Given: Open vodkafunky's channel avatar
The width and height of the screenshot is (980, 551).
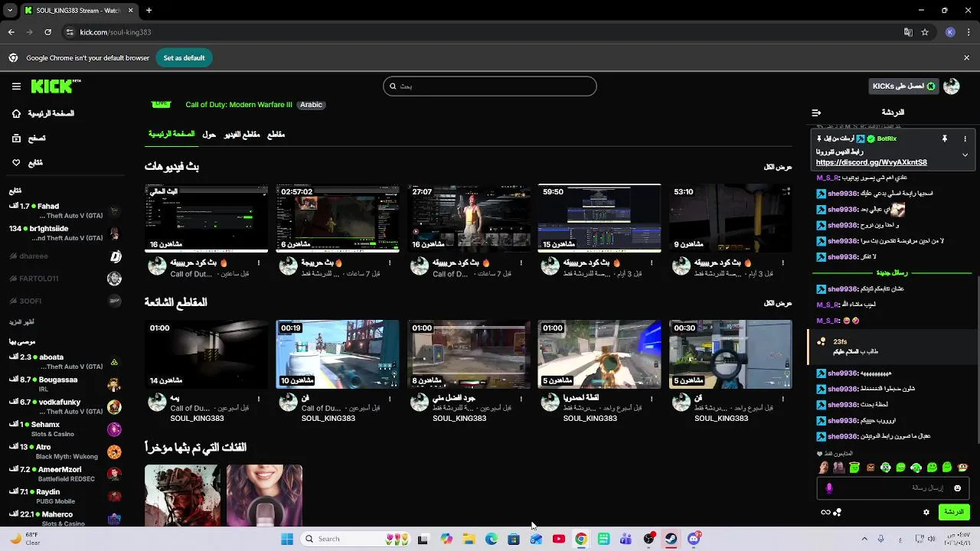Looking at the screenshot, I should 114,406.
